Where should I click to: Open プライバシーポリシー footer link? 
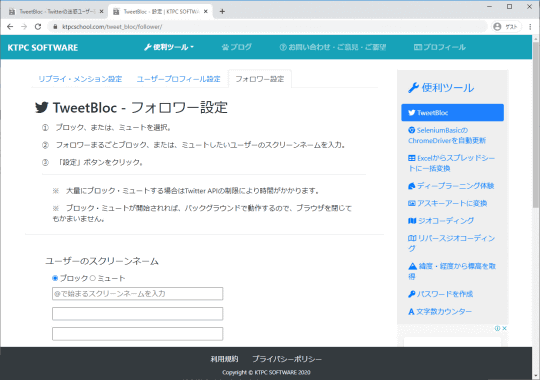287,359
